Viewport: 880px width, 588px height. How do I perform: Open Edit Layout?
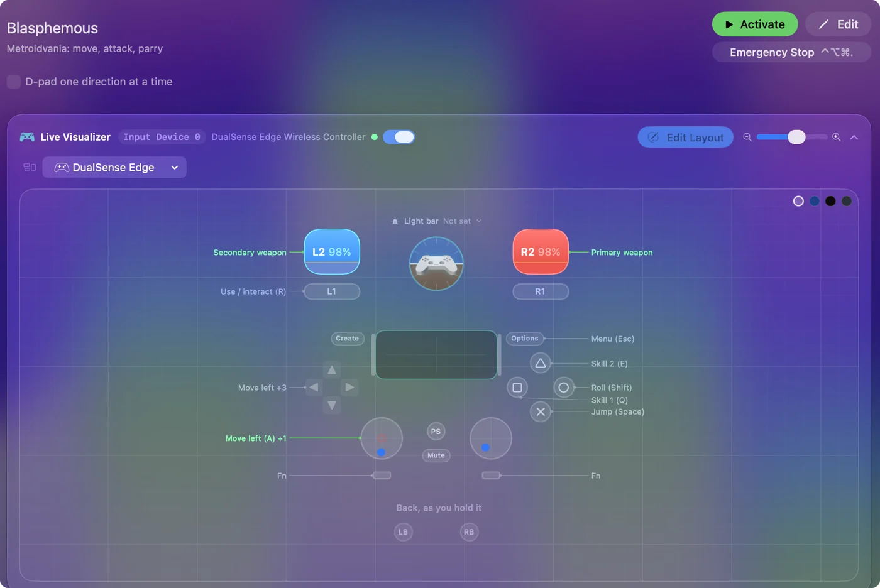pyautogui.click(x=686, y=137)
